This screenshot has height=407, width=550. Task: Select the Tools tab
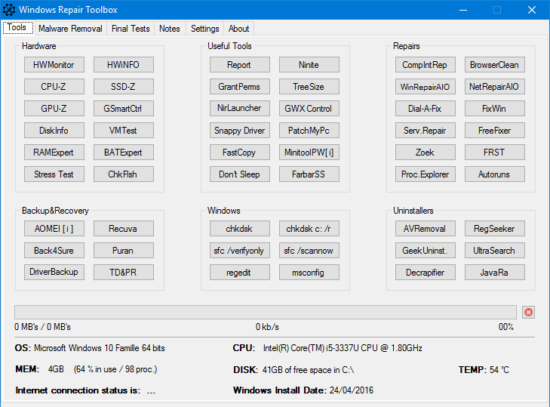(17, 27)
